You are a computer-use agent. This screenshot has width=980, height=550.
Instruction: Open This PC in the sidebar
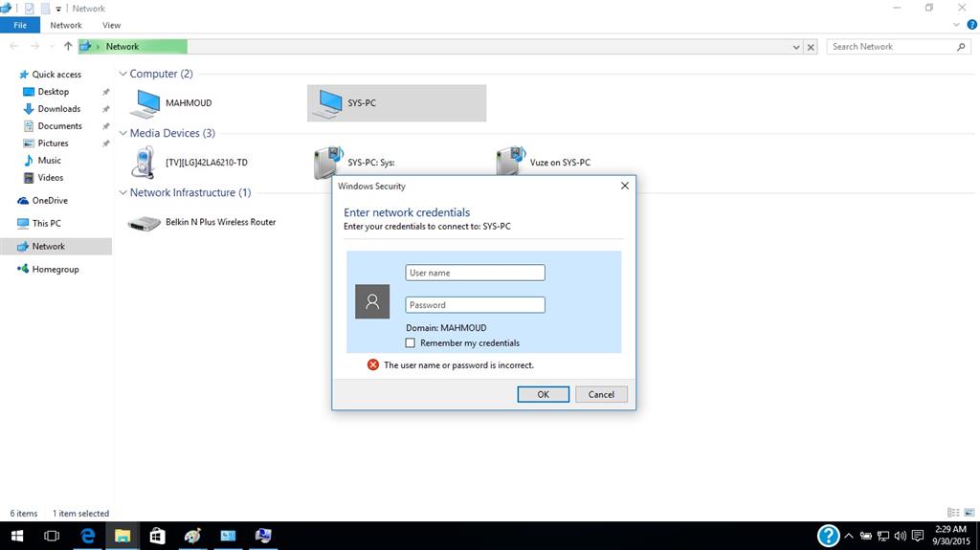click(x=46, y=223)
